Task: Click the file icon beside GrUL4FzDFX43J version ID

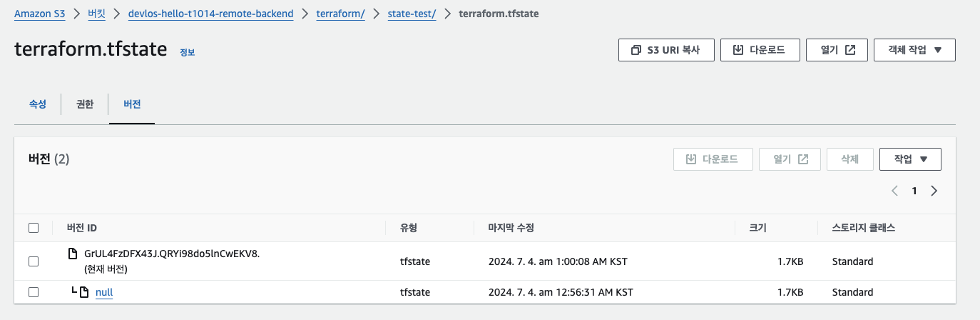Action: [x=72, y=254]
